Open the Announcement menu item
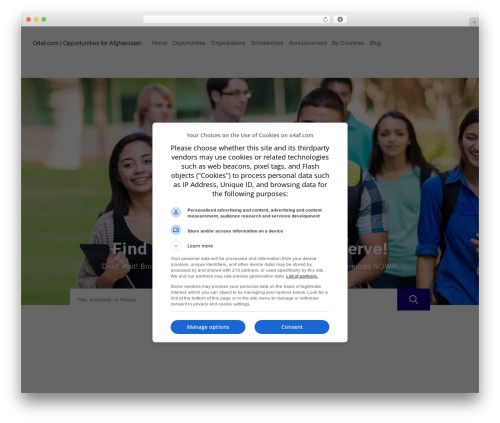Screen dimensions: 500x423 pos(308,43)
